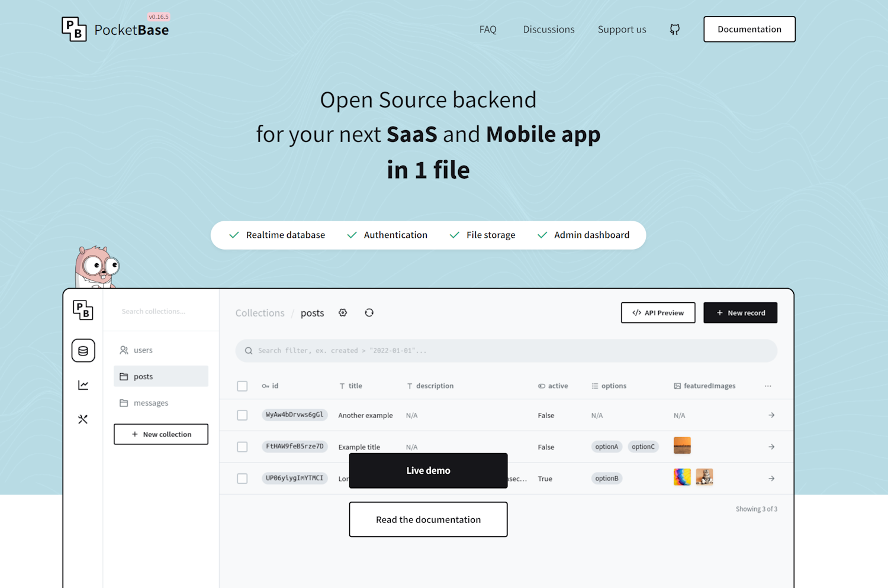Viewport: 888px width, 588px height.
Task: Select the users collection
Action: click(x=161, y=350)
